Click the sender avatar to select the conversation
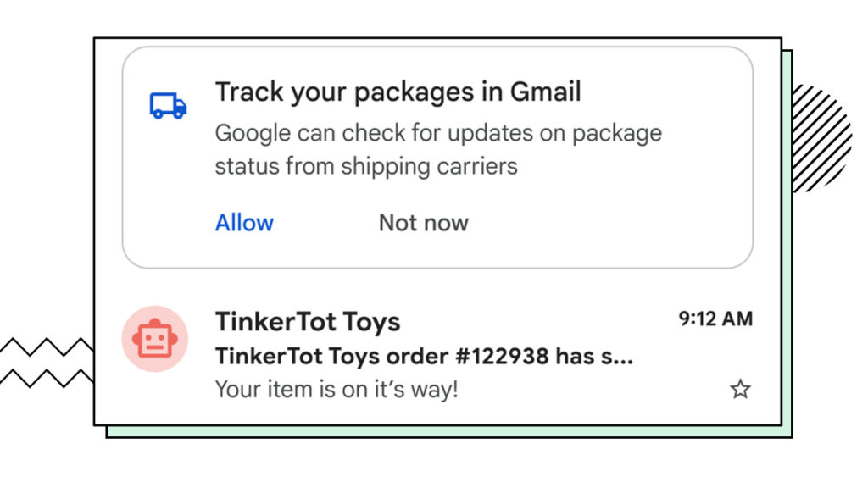The image size is (868, 488). (x=154, y=339)
